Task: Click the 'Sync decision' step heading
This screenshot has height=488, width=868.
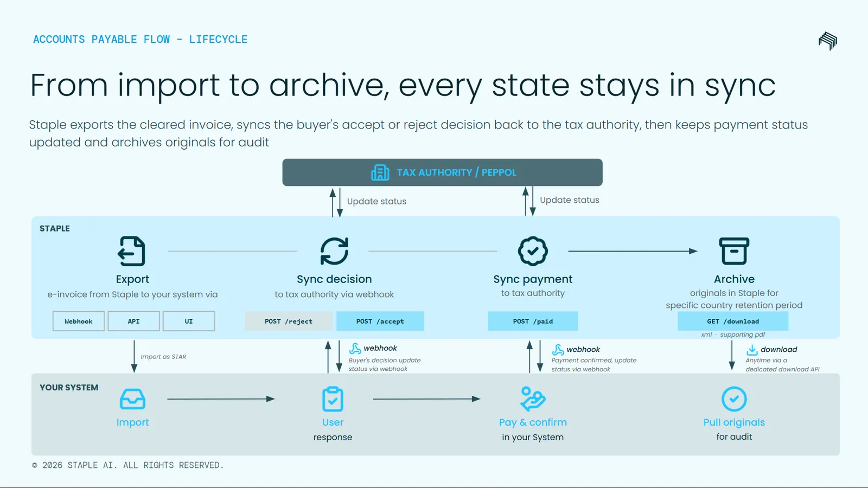Action: pos(334,279)
